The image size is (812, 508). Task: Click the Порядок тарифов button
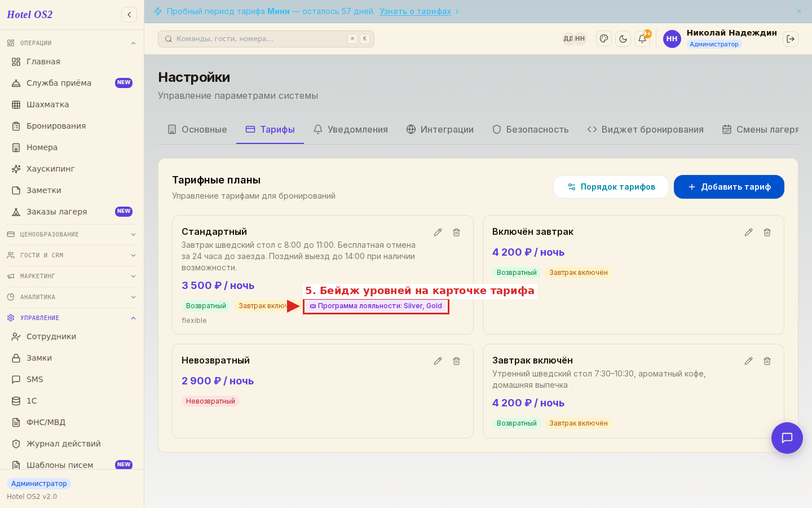[611, 187]
